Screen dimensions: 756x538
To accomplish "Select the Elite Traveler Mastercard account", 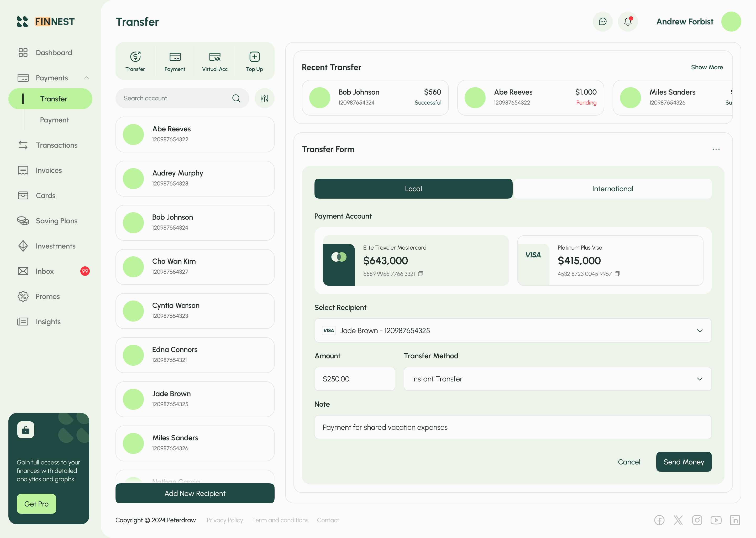I will point(415,260).
